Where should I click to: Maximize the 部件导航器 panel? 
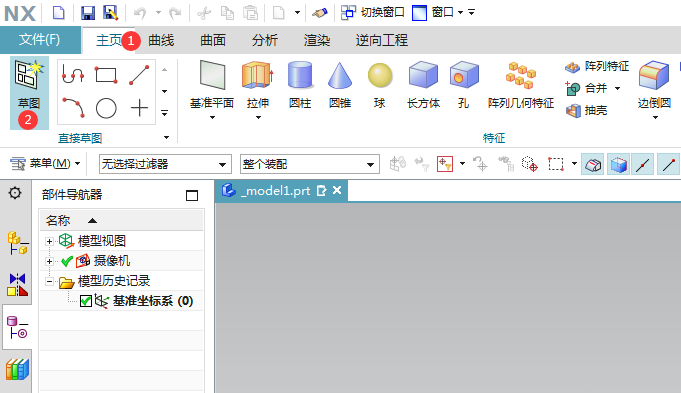click(192, 195)
